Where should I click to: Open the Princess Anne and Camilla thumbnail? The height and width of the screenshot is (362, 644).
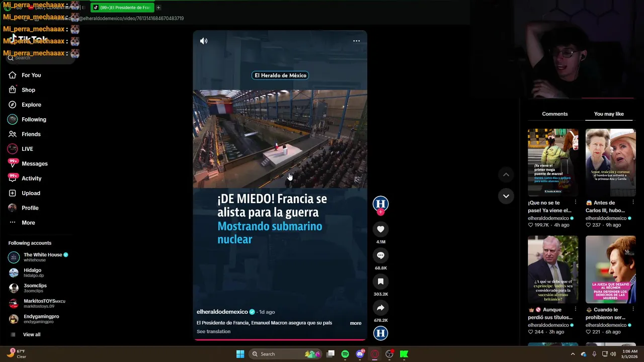(610, 162)
